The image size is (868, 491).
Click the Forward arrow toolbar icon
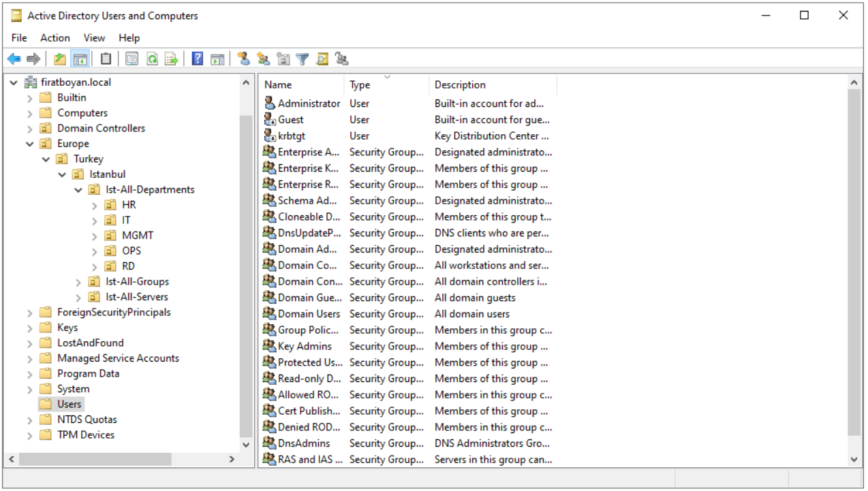[33, 59]
